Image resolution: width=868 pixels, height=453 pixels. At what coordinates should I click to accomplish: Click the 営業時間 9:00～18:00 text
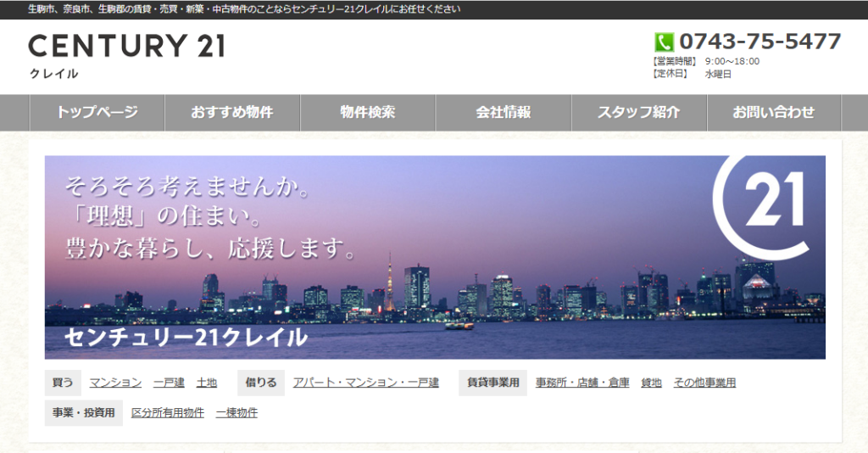coord(706,61)
